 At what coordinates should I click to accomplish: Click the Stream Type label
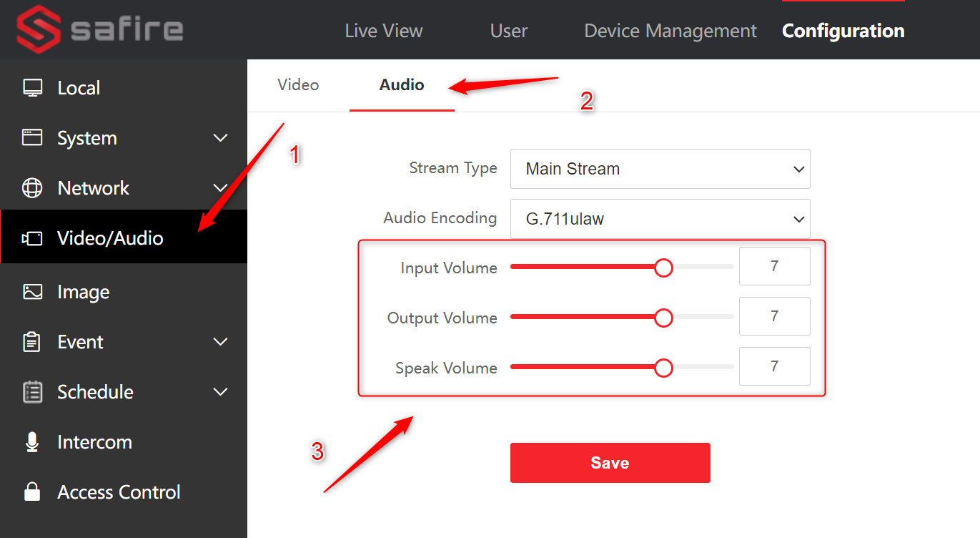(x=453, y=168)
